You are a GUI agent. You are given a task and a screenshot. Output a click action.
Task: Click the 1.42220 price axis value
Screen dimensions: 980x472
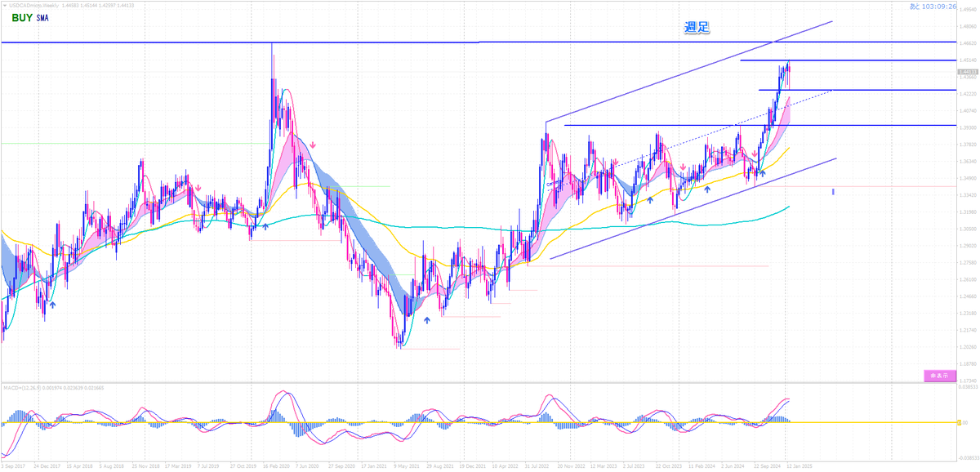coord(967,94)
